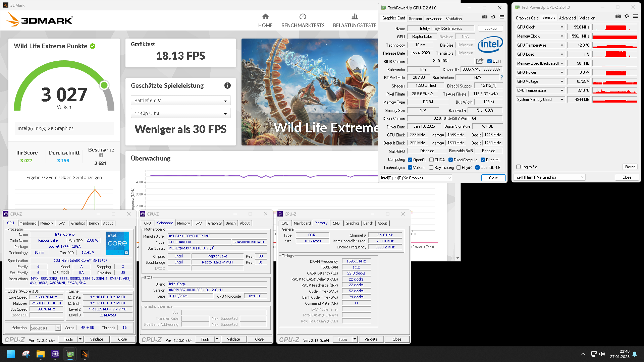Open GPU-Z from the taskbar
Screen dimensions: 644x362
click(x=70, y=354)
